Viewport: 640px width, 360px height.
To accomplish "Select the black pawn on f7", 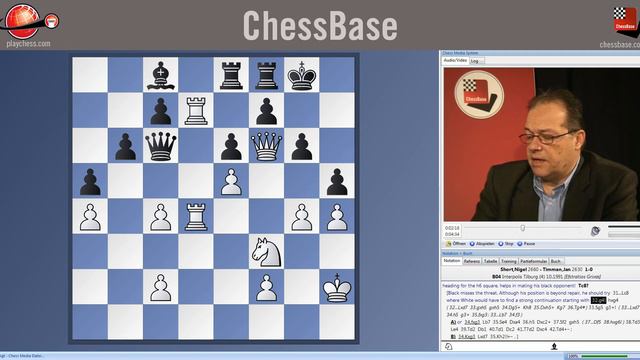I will pyautogui.click(x=267, y=110).
